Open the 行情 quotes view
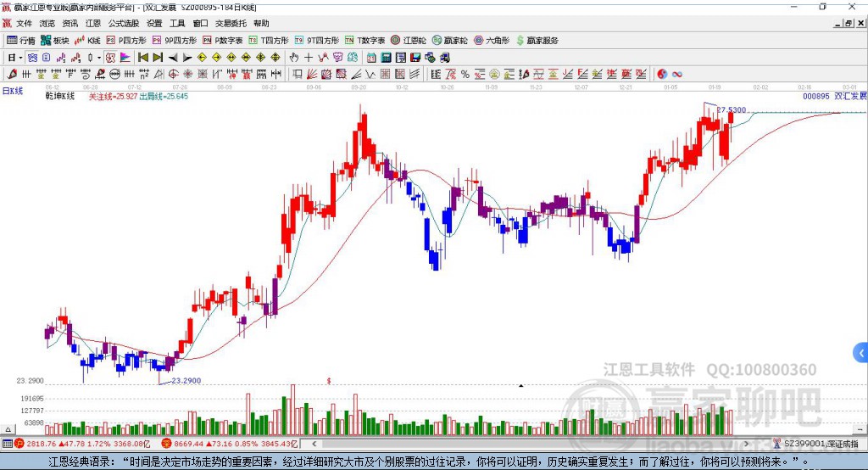 click(x=21, y=41)
